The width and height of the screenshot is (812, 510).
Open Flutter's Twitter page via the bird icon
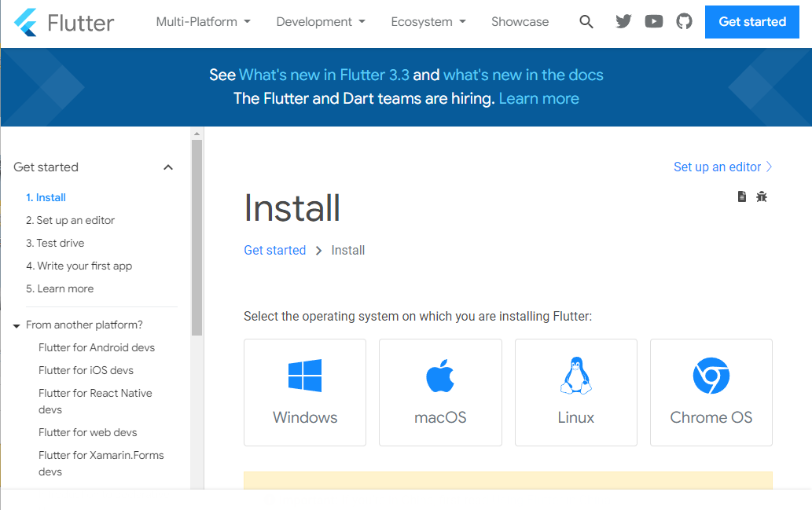(623, 22)
